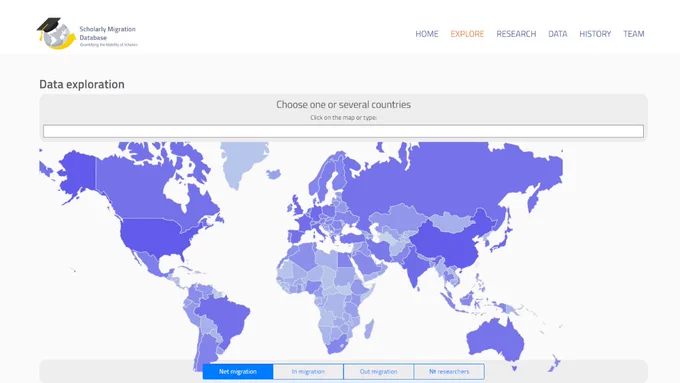Select Russia on the map
This screenshot has width=680, height=383.
451,182
